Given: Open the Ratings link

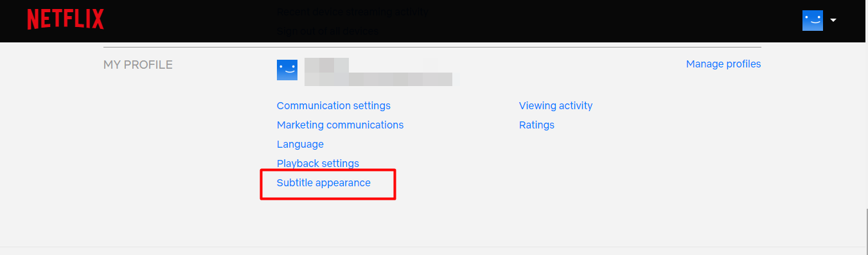Looking at the screenshot, I should pos(536,125).
